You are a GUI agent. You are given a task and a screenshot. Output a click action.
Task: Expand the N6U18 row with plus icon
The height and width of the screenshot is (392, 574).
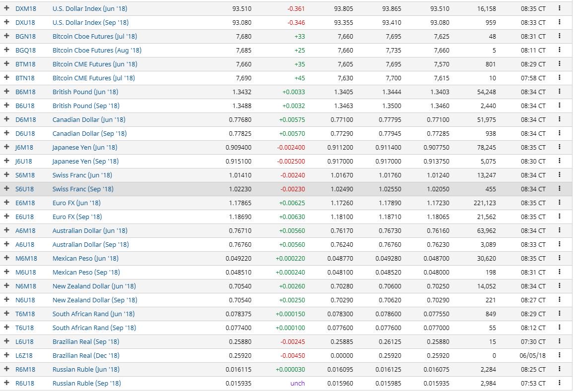click(6, 300)
